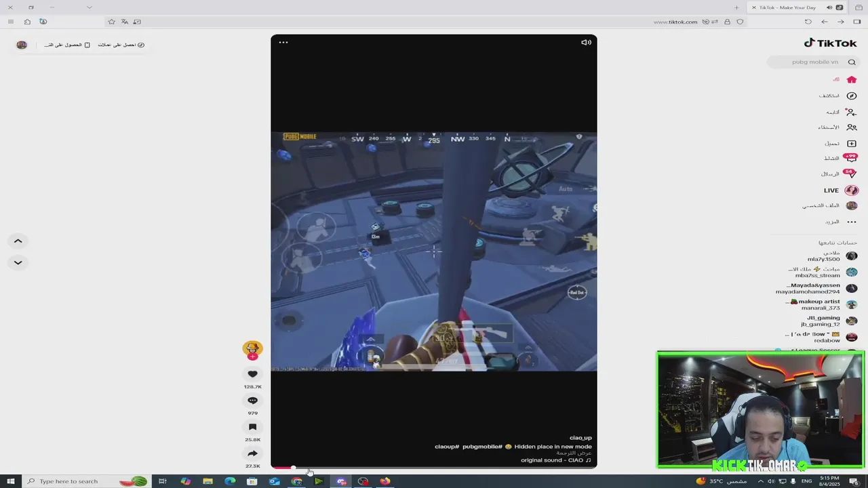Go to next video with down chevron

pyautogui.click(x=18, y=262)
